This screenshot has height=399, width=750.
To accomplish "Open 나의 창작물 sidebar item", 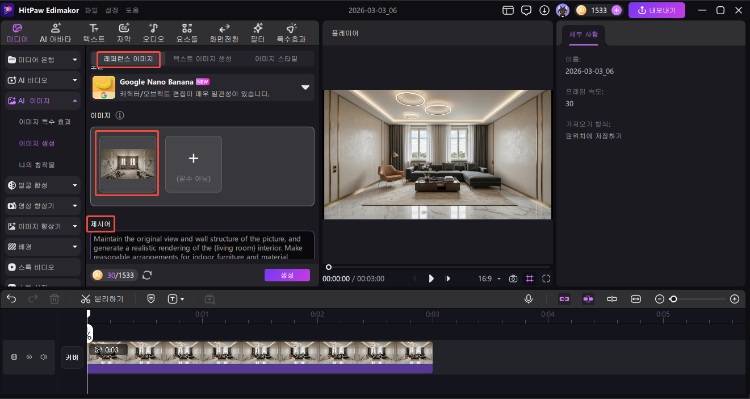I will click(37, 165).
